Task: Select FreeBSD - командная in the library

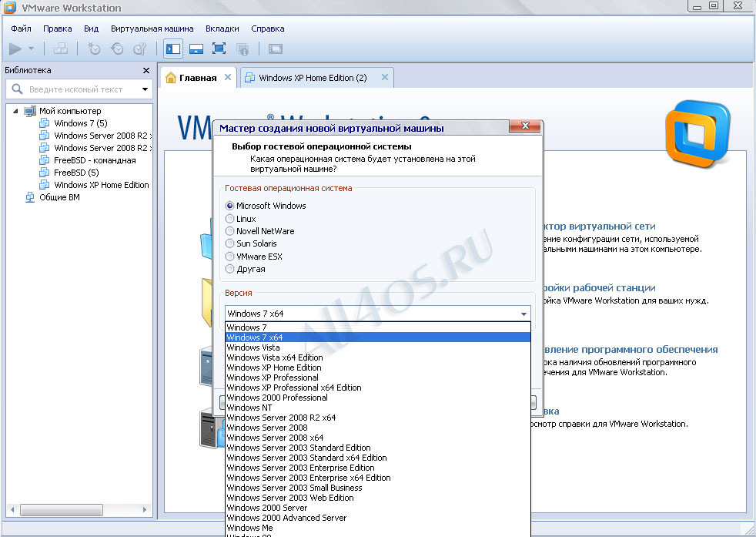Action: coord(95,160)
